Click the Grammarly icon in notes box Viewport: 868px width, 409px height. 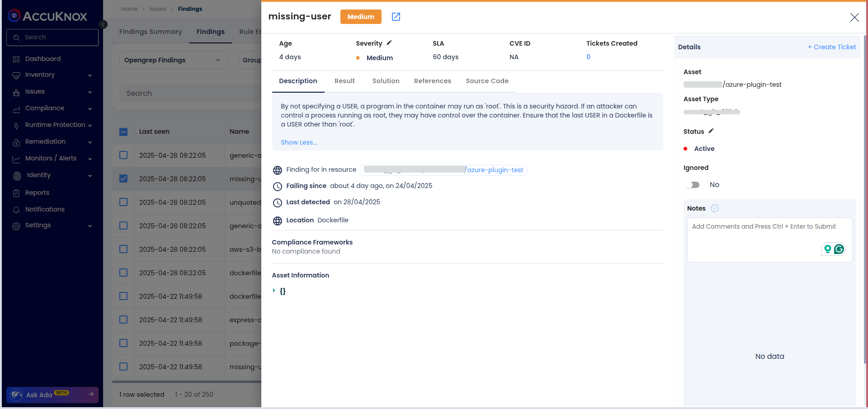coord(839,249)
